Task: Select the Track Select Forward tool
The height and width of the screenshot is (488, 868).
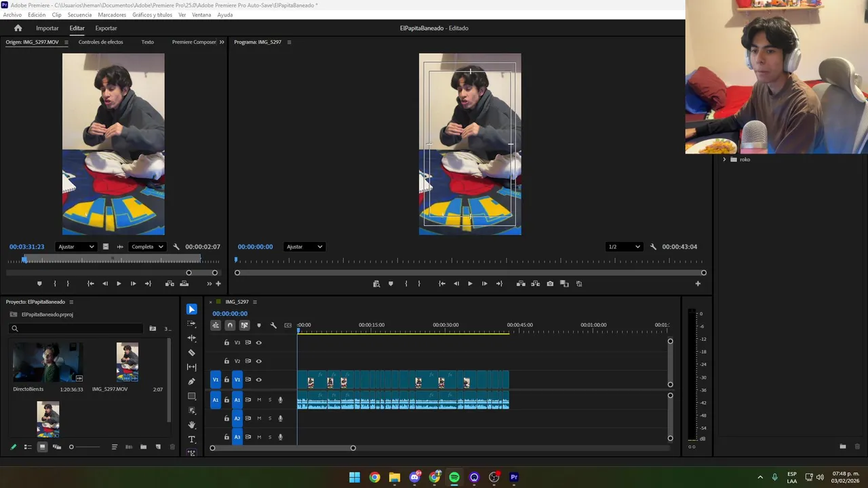Action: click(192, 324)
